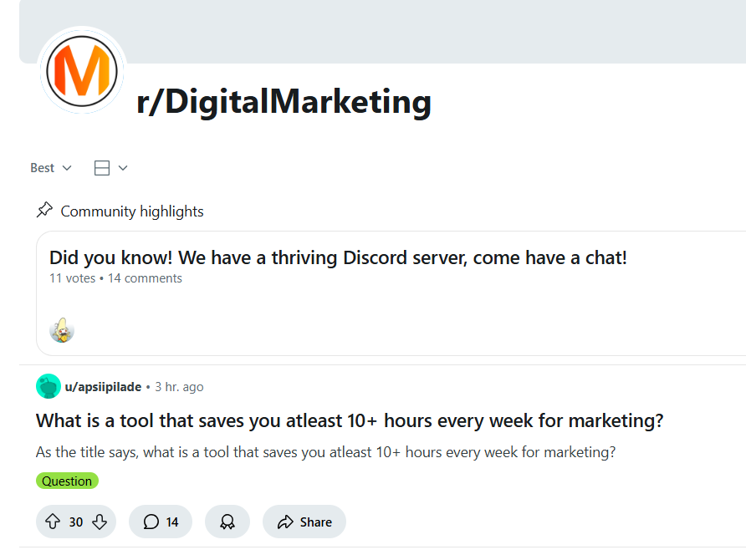Downvote the post by u/apsiipilade
The height and width of the screenshot is (560, 746).
(x=100, y=522)
